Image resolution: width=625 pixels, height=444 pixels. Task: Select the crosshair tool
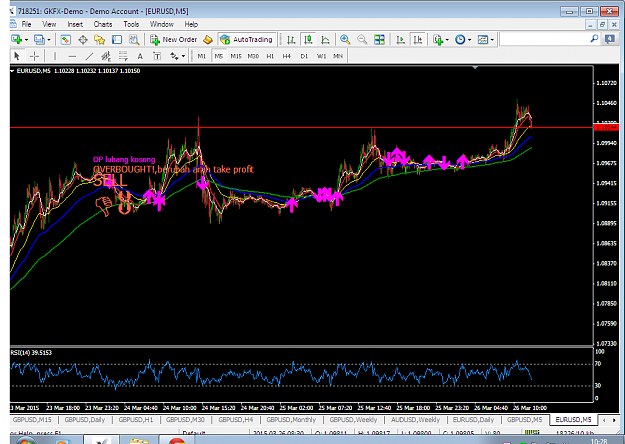(34, 56)
